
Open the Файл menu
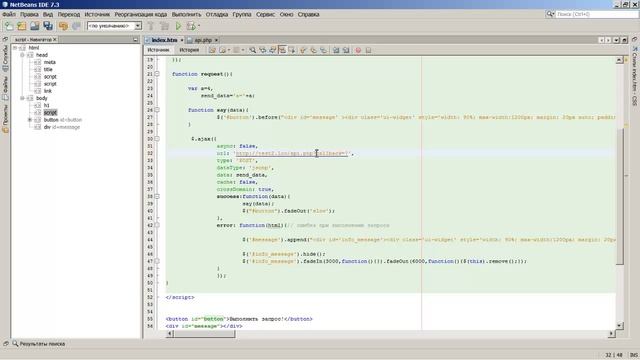coord(9,14)
